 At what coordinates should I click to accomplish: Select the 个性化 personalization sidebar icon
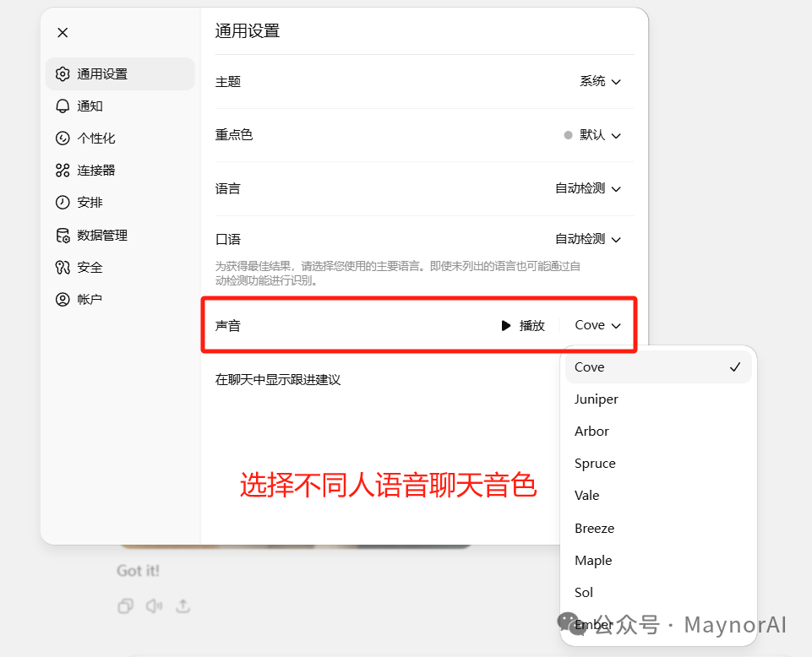[63, 138]
